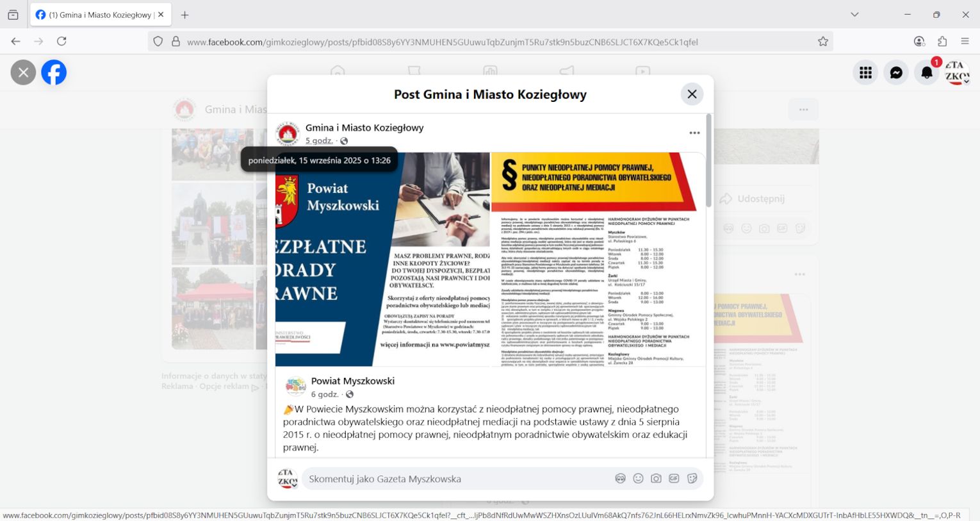Viewport: 980px width, 521px height.
Task: Click the Facebook logo
Action: pyautogui.click(x=54, y=72)
